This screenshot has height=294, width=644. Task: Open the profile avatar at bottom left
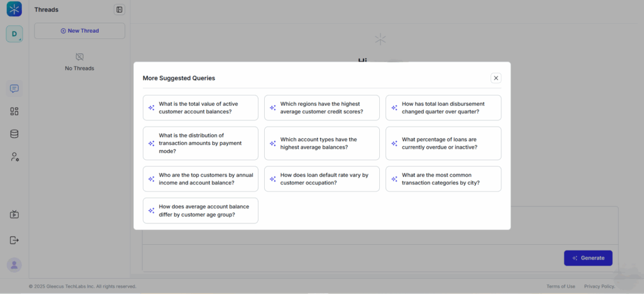pyautogui.click(x=14, y=265)
